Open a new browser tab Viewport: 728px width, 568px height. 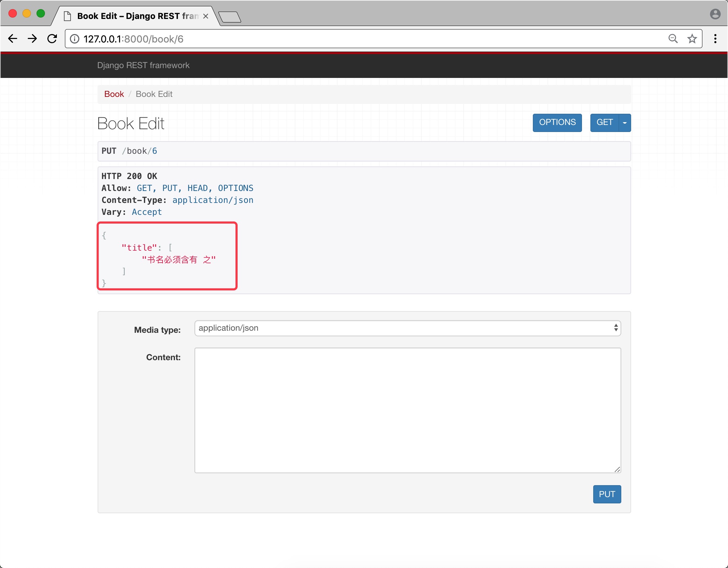pyautogui.click(x=230, y=17)
